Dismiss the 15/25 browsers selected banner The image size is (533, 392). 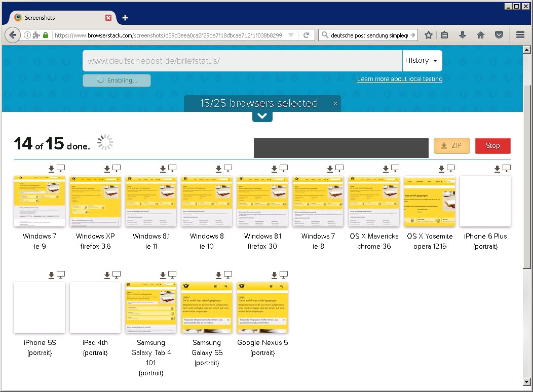[335, 104]
